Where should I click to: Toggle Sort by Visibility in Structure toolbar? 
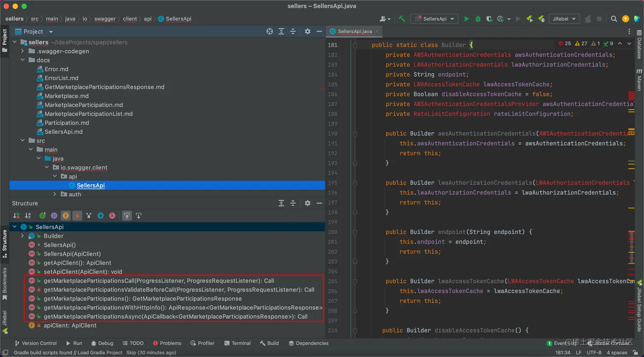16,216
